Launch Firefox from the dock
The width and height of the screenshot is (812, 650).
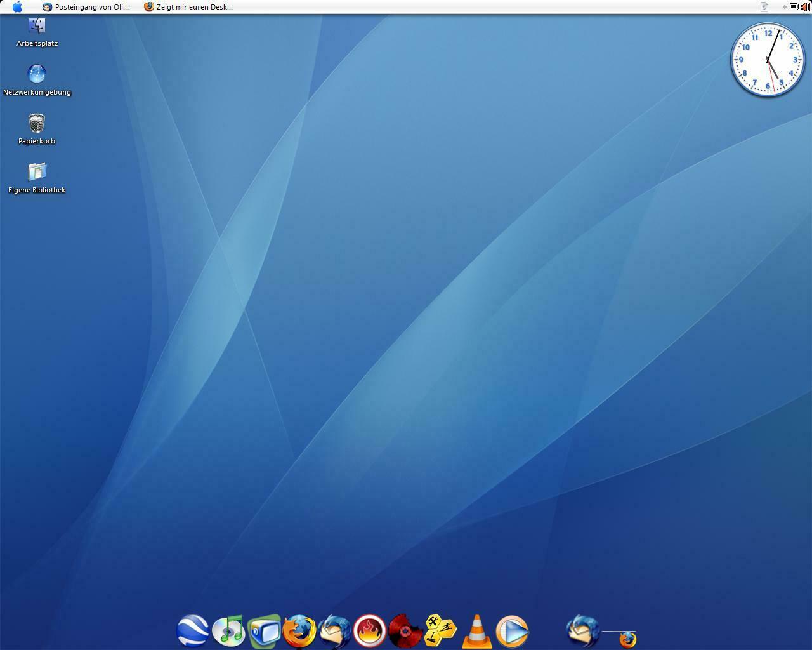pyautogui.click(x=299, y=631)
